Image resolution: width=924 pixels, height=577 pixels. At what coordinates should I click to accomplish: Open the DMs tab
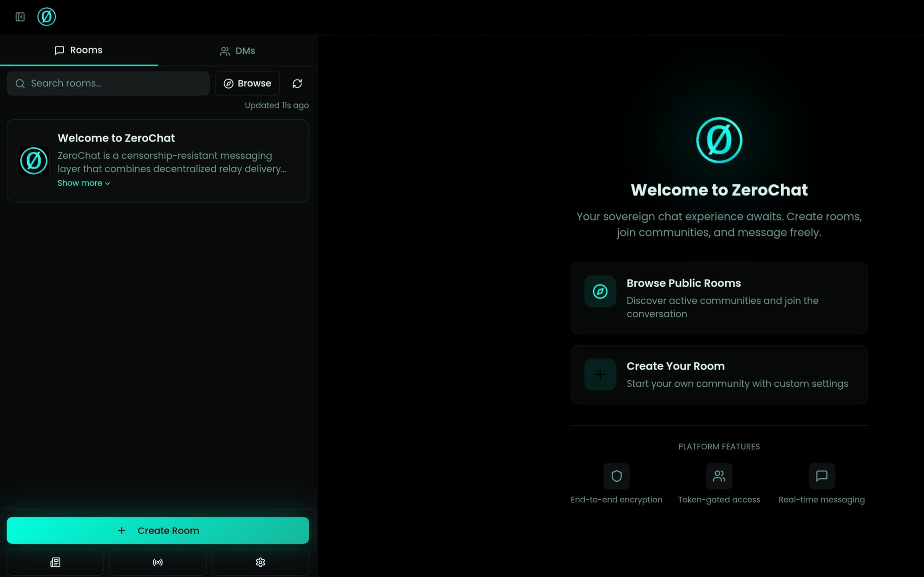(237, 51)
